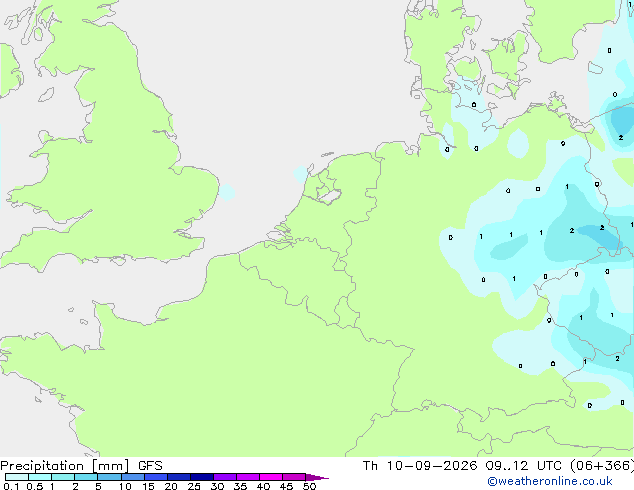Image resolution: width=634 pixels, height=490 pixels.
Task: Click the 'Precipitation [mm] GFS' title text
Action: point(81,466)
